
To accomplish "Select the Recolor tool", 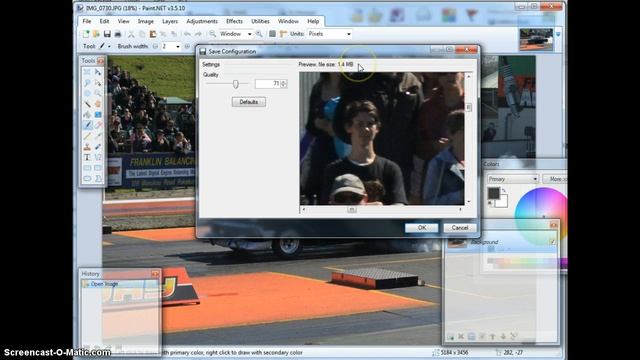I will [98, 147].
